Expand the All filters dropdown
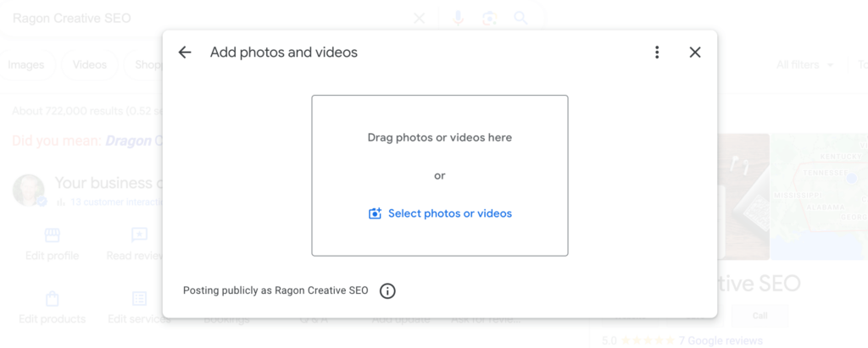The width and height of the screenshot is (868, 348). (x=804, y=64)
